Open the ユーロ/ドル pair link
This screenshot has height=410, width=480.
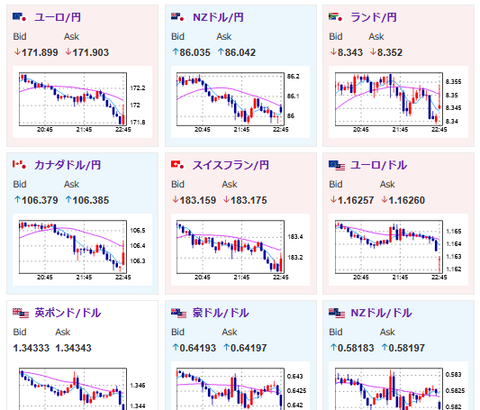coord(379,165)
